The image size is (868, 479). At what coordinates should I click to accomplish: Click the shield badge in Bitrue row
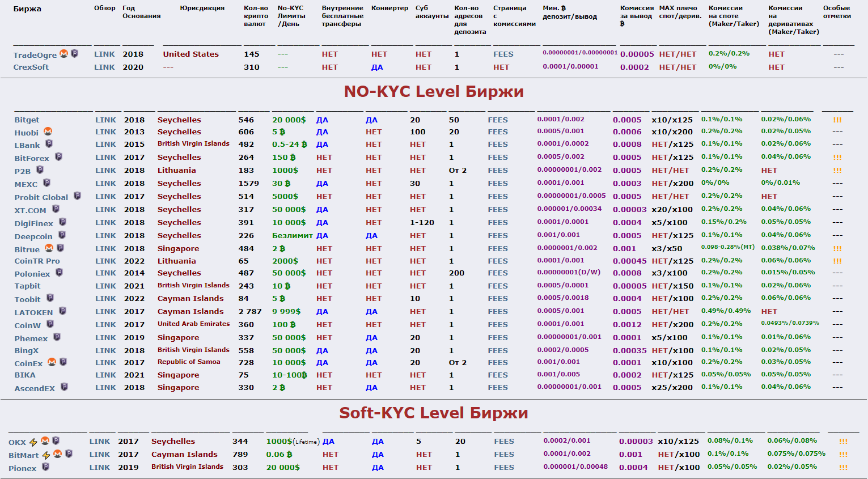[60, 248]
